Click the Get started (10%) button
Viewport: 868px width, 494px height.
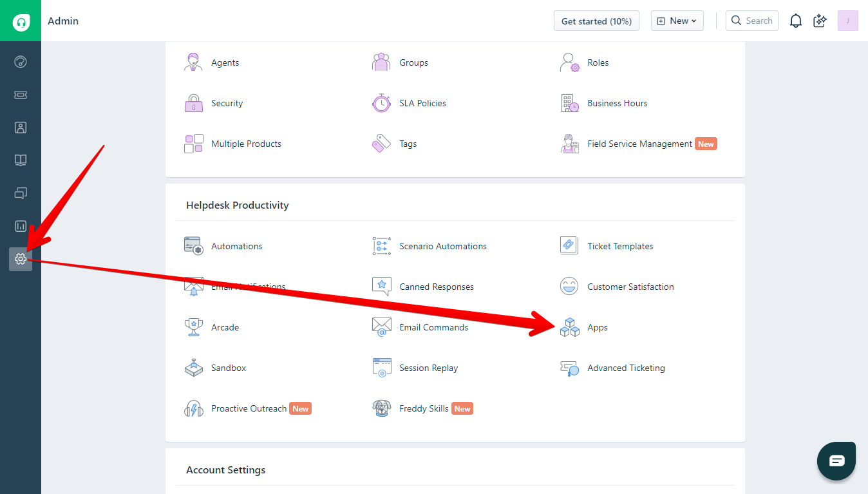coord(596,21)
